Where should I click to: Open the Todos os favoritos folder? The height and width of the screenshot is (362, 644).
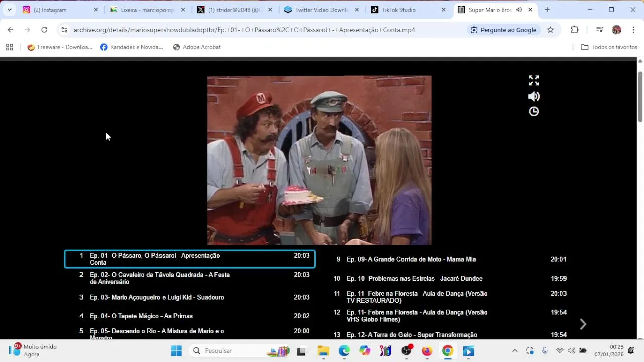(x=609, y=47)
